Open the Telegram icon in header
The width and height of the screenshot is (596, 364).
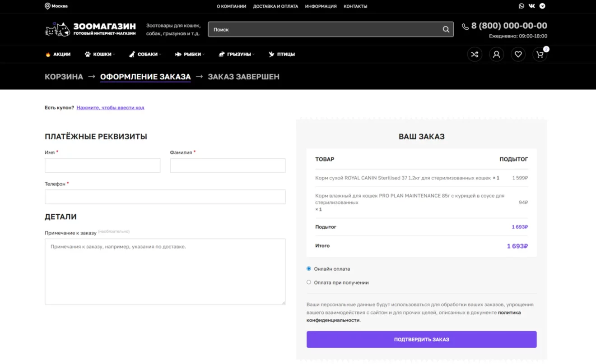click(x=542, y=6)
